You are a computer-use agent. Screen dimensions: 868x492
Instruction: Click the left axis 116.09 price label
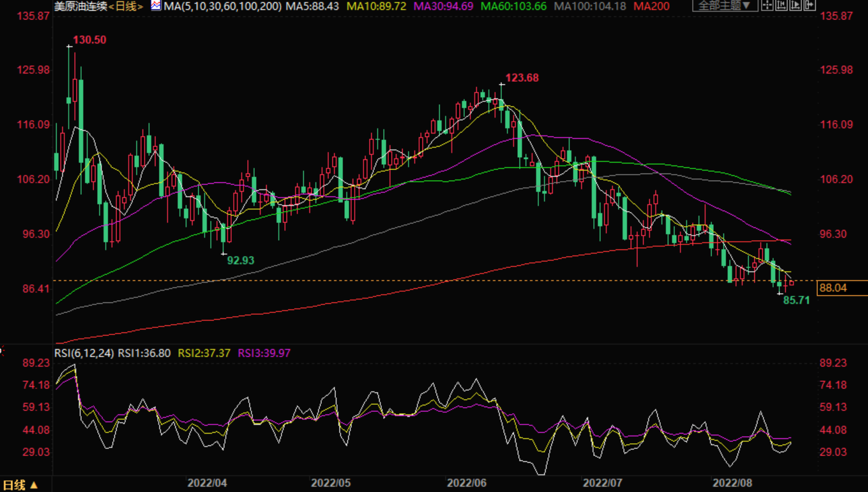(34, 125)
